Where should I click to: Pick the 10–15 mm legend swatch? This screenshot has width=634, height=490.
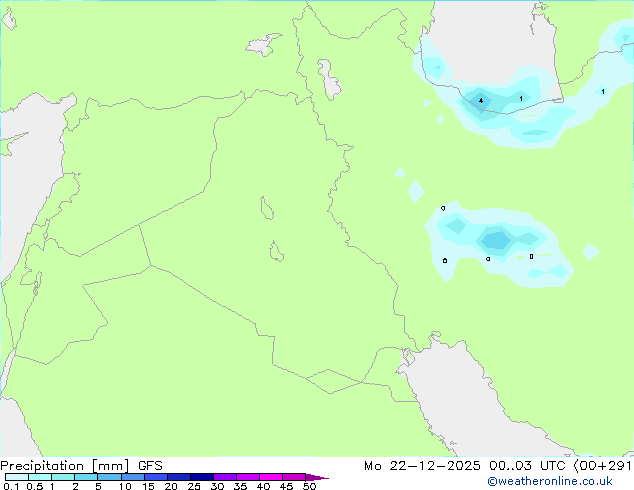[x=132, y=477]
